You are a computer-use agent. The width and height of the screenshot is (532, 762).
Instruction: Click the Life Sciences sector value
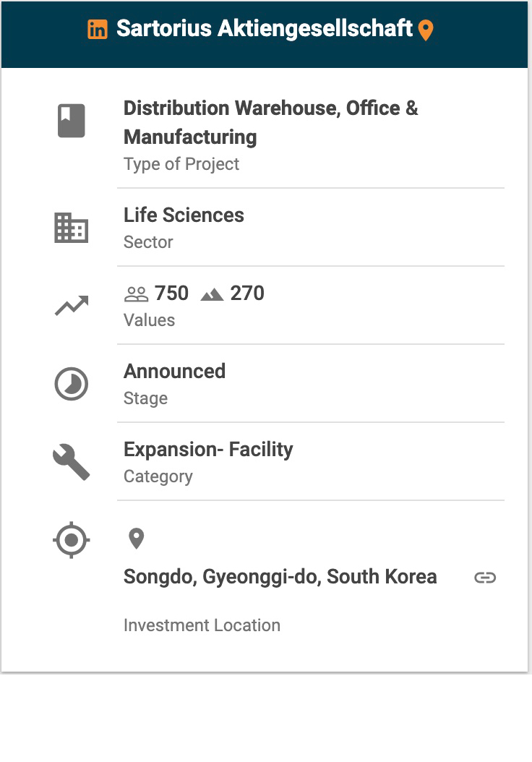coord(184,215)
